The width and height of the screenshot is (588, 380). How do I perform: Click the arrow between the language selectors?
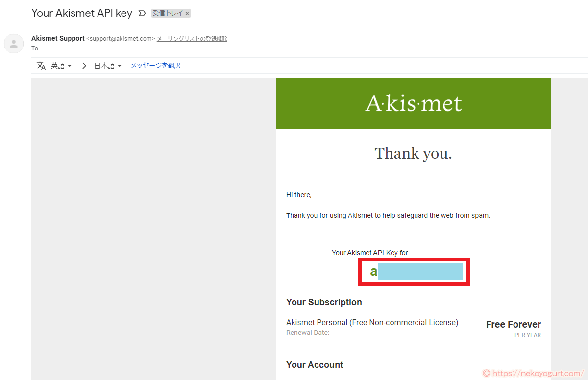84,66
